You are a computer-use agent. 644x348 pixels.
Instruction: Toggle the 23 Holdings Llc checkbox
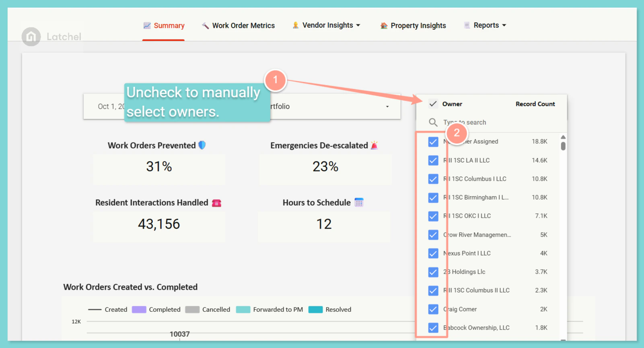(x=433, y=272)
